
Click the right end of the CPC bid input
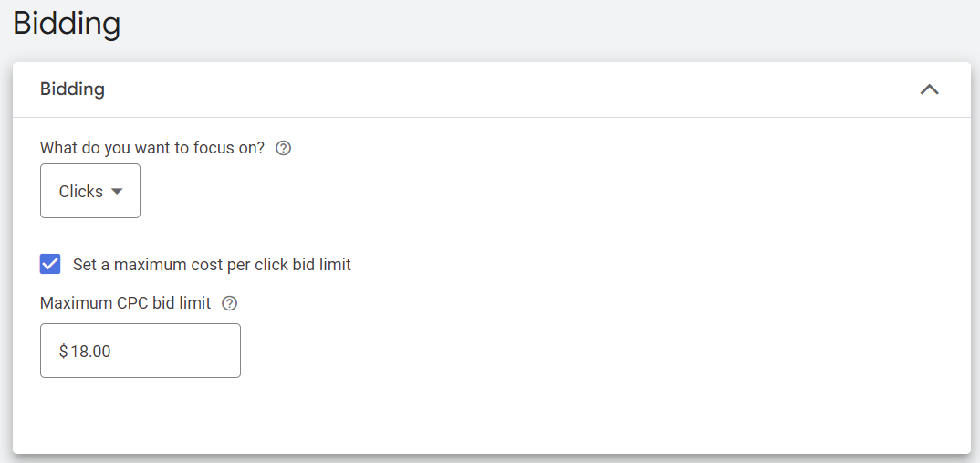[x=224, y=351]
